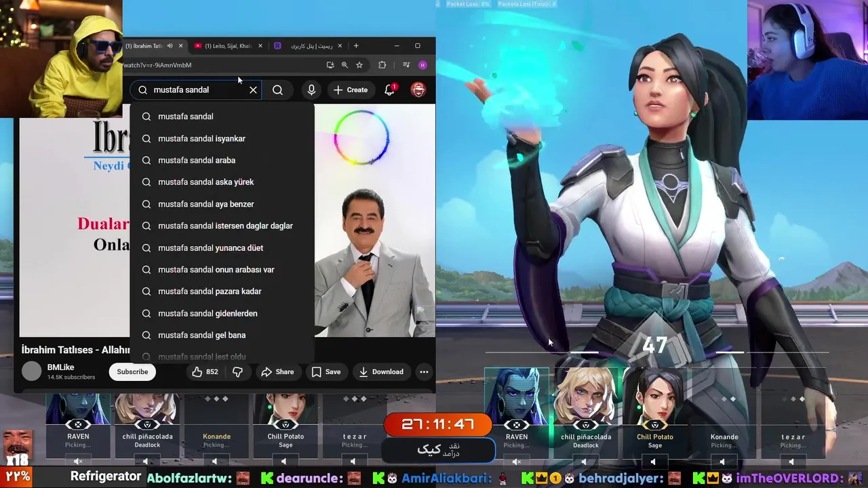Image resolution: width=868 pixels, height=488 pixels.
Task: Open the browser zoom magnifier icon
Action: [344, 65]
